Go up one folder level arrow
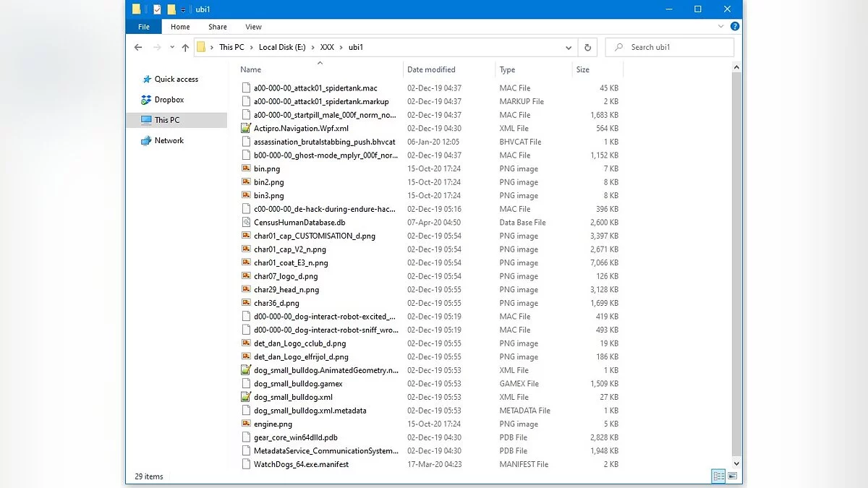868x488 pixels. pos(185,48)
